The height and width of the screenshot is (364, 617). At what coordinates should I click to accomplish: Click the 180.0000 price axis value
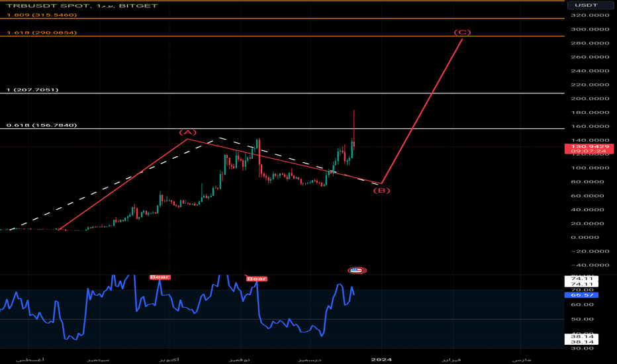coord(590,112)
